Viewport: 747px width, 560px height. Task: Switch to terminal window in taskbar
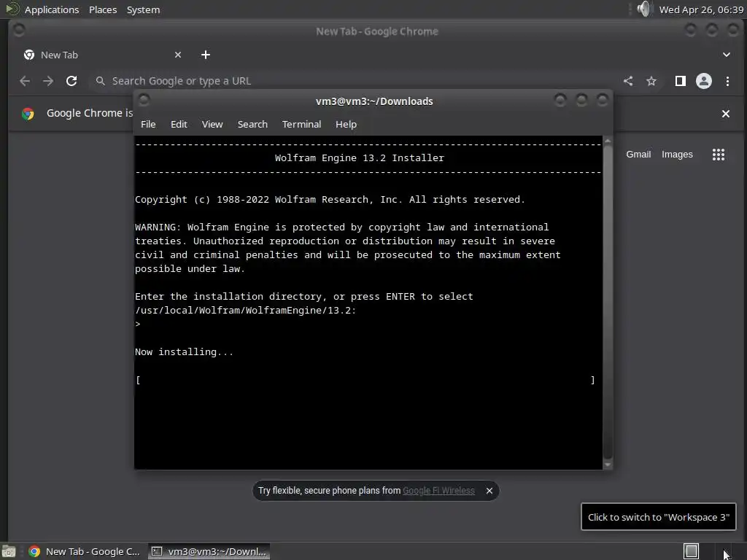(x=209, y=551)
